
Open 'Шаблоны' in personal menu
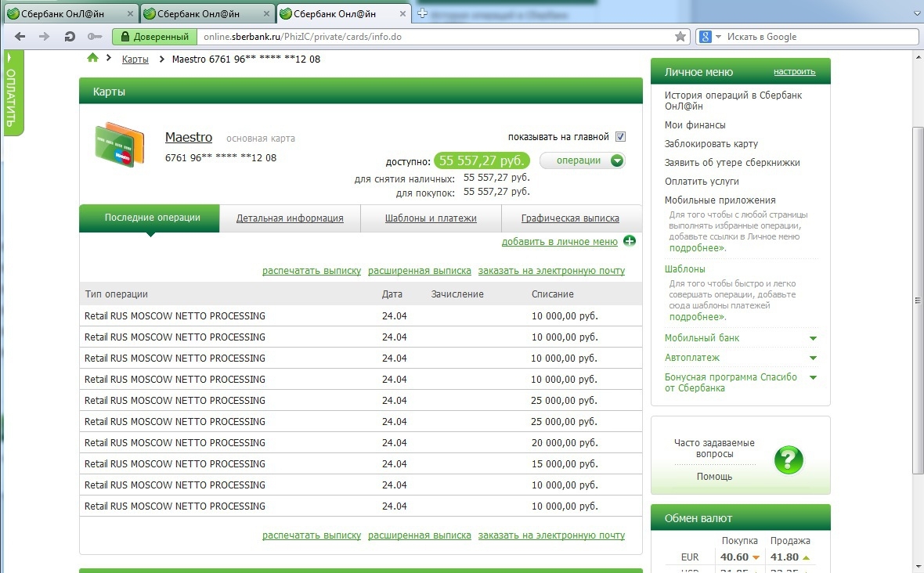pyautogui.click(x=684, y=269)
